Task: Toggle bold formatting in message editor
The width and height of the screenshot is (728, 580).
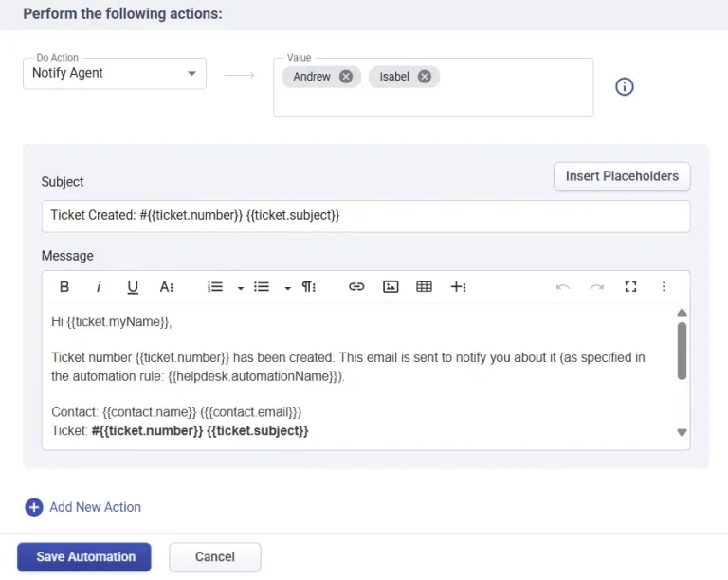Action: click(x=64, y=287)
